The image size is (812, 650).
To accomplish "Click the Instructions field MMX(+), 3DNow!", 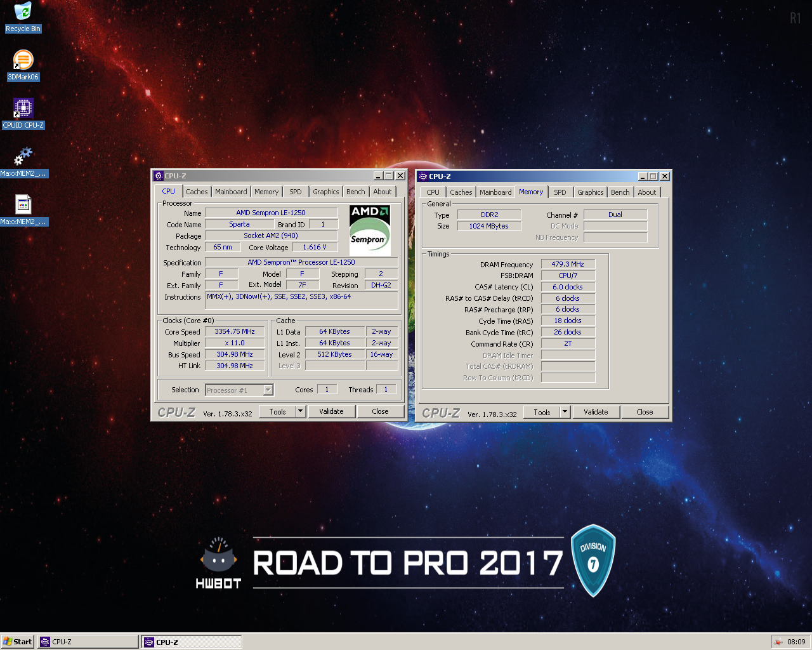I will 301,300.
